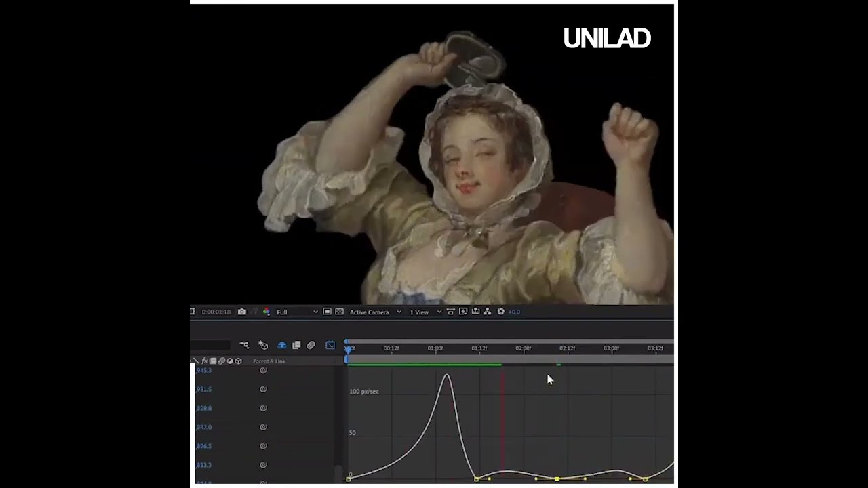Click the Reset Exposure icon
This screenshot has height=488, width=868.
coord(501,312)
